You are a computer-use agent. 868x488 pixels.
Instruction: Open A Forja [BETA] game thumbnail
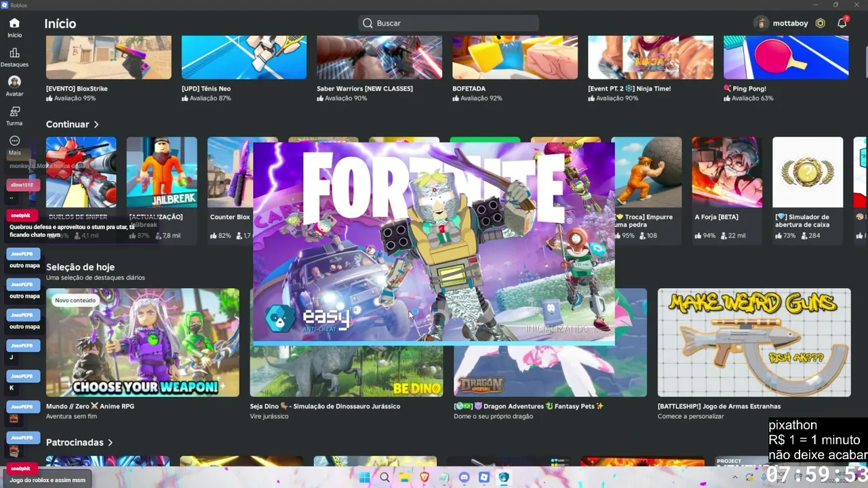coord(727,172)
